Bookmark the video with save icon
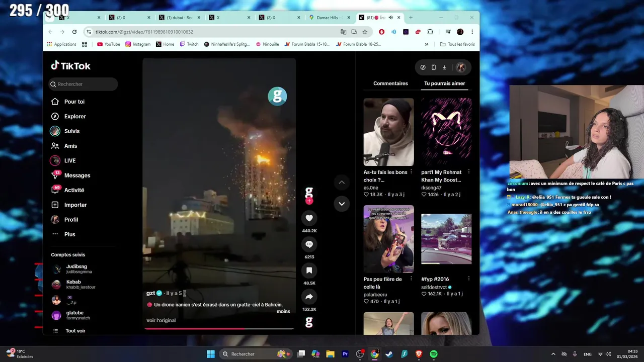Viewport: 644px width, 362px height. point(309,270)
